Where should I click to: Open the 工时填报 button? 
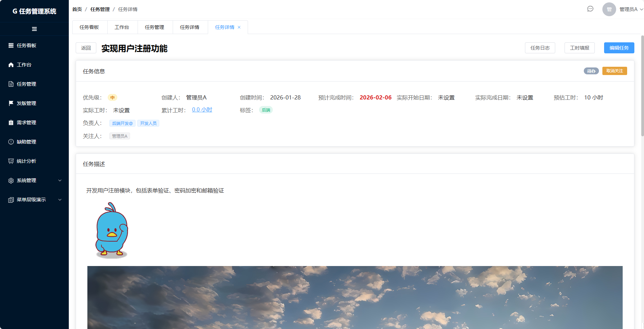580,48
